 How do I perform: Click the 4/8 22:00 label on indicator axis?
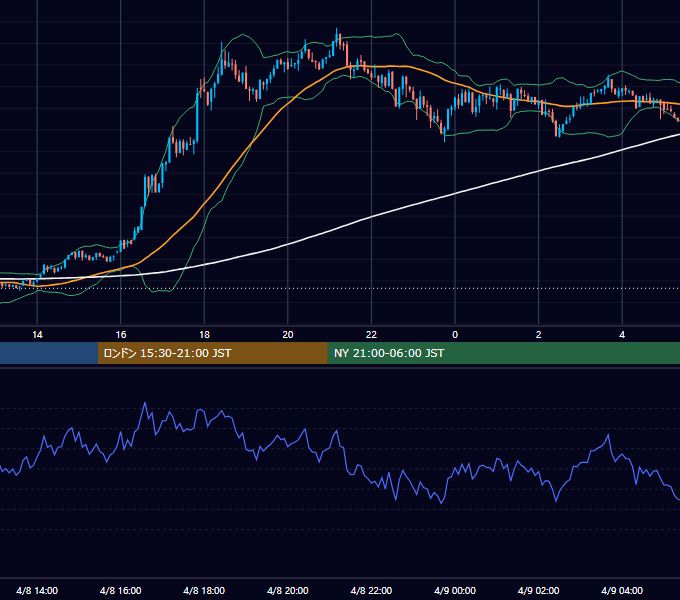pos(371,590)
